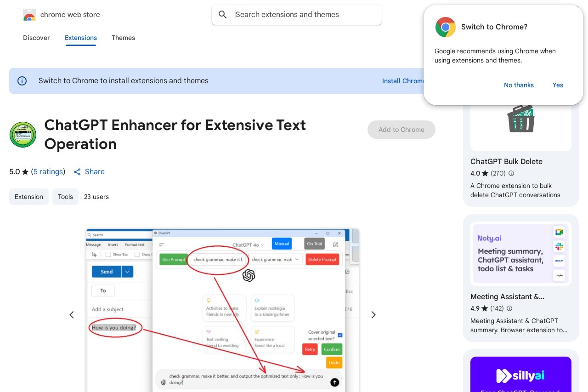Open Meeting Assistant & ChatGPT title
The image size is (588, 392).
coord(507,296)
